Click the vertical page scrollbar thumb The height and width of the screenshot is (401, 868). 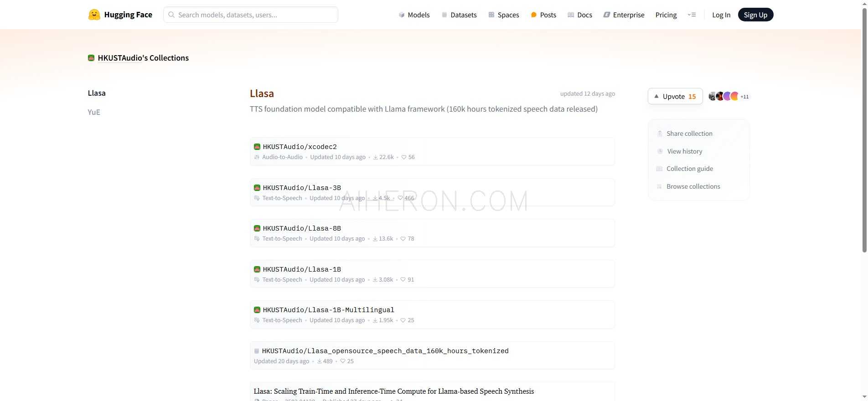[864, 130]
